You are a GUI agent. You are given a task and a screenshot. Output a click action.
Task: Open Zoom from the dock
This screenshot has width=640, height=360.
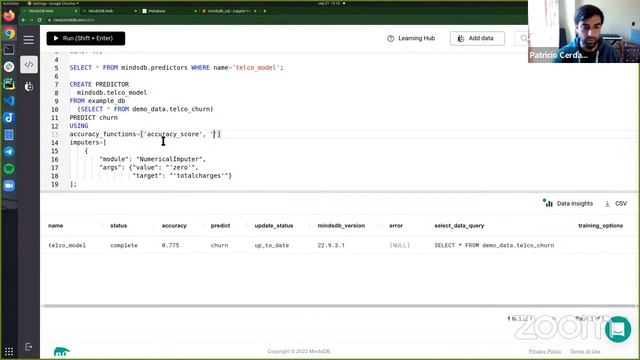(9, 186)
